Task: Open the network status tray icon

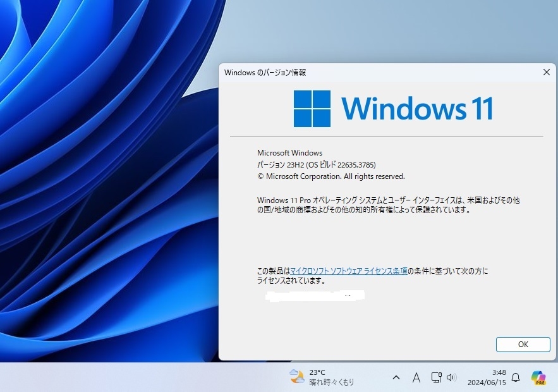Action: click(436, 377)
